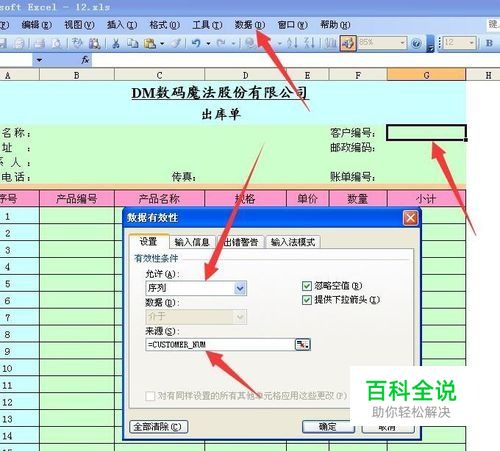
Task: Open the Toolbar Options arrow
Action: tap(431, 43)
